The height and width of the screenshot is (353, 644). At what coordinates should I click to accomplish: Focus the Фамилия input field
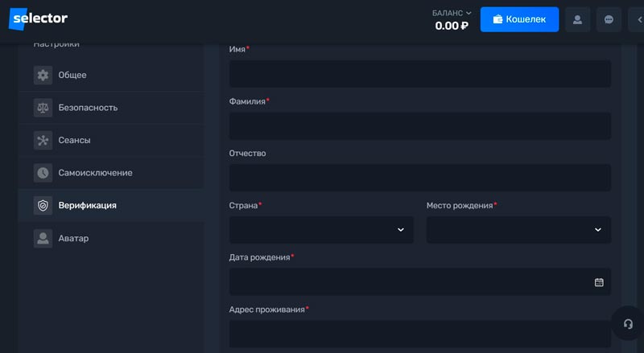[x=419, y=126]
